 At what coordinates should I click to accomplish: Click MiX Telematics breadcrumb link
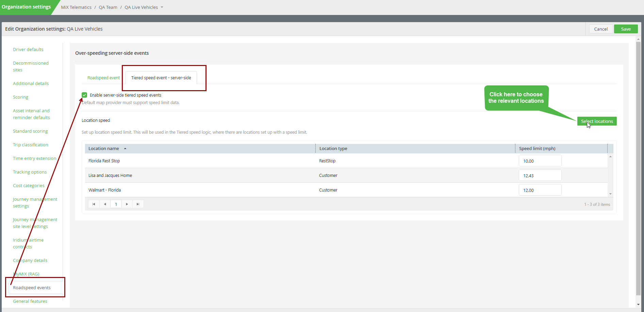point(76,7)
